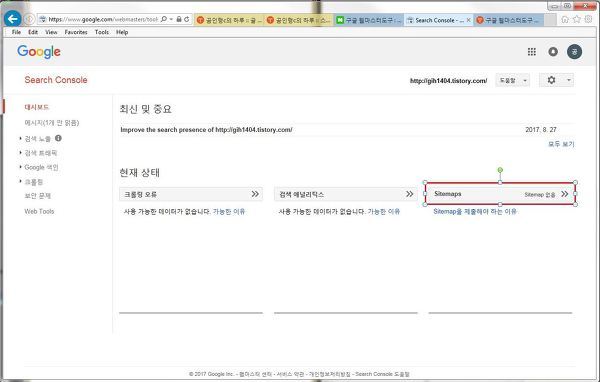Open the File menu

coord(16,32)
